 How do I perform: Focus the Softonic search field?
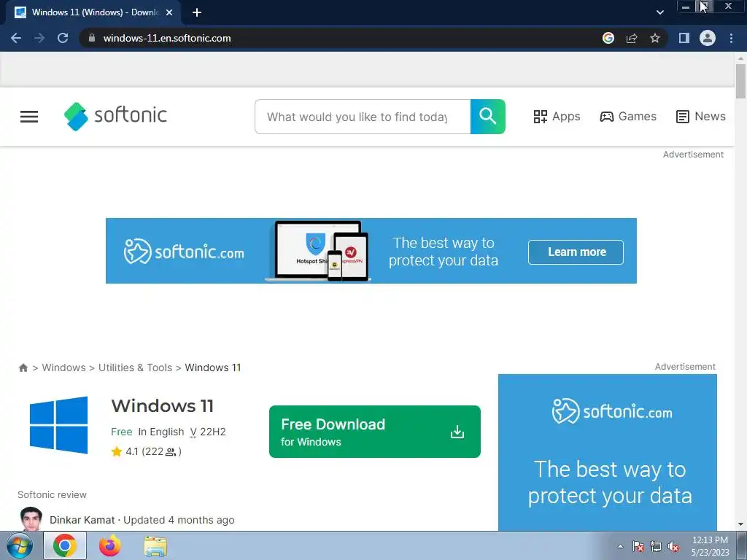click(363, 117)
